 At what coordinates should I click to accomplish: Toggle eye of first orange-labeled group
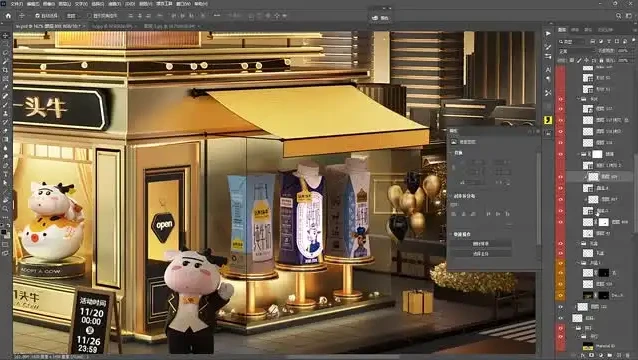(x=561, y=263)
